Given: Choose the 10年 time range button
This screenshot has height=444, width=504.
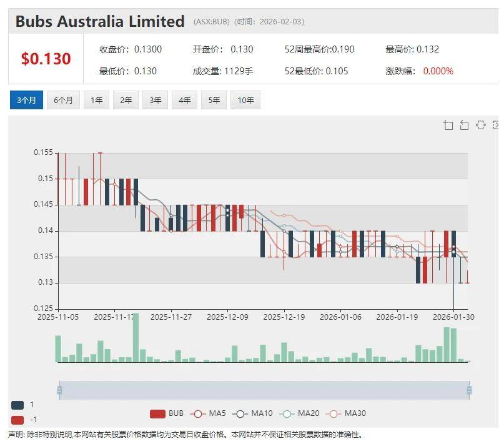Looking at the screenshot, I should [x=245, y=100].
